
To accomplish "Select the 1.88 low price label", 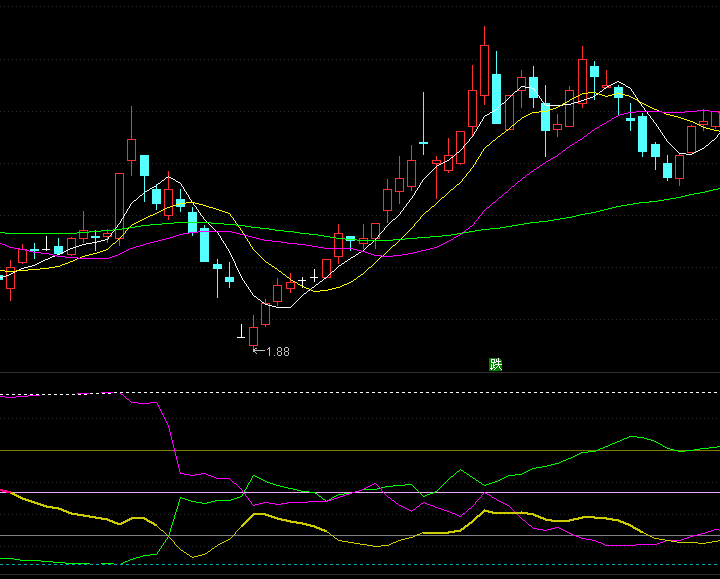I will coord(278,352).
